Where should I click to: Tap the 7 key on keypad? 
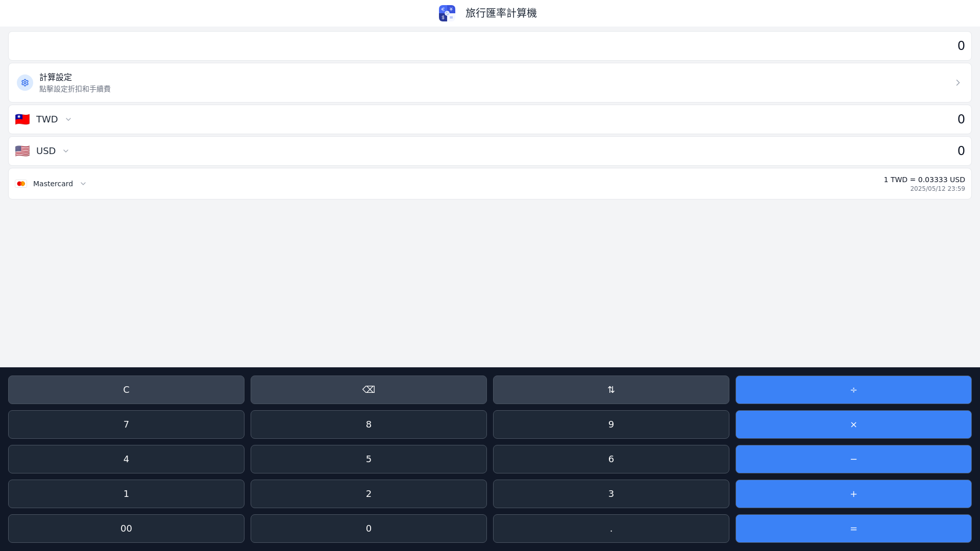pos(126,424)
